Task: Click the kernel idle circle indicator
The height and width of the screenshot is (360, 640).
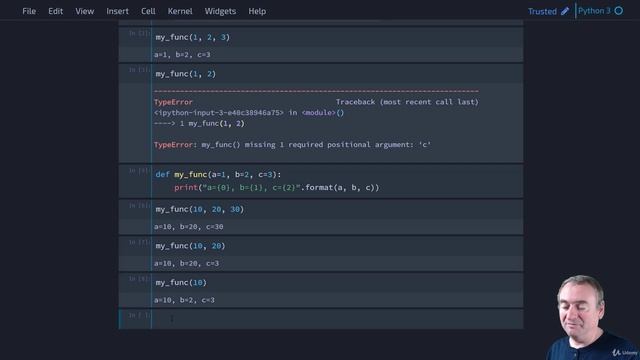Action: [x=619, y=11]
